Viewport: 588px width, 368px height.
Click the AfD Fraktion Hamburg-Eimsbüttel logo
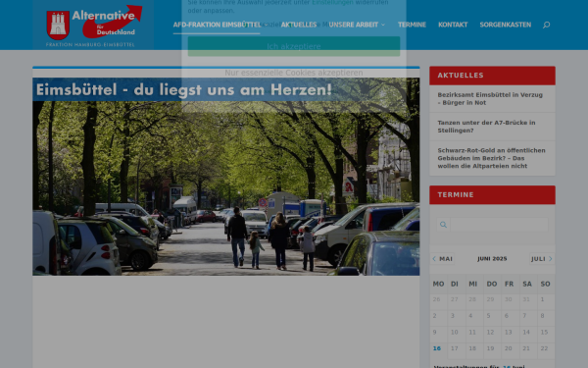click(x=93, y=25)
